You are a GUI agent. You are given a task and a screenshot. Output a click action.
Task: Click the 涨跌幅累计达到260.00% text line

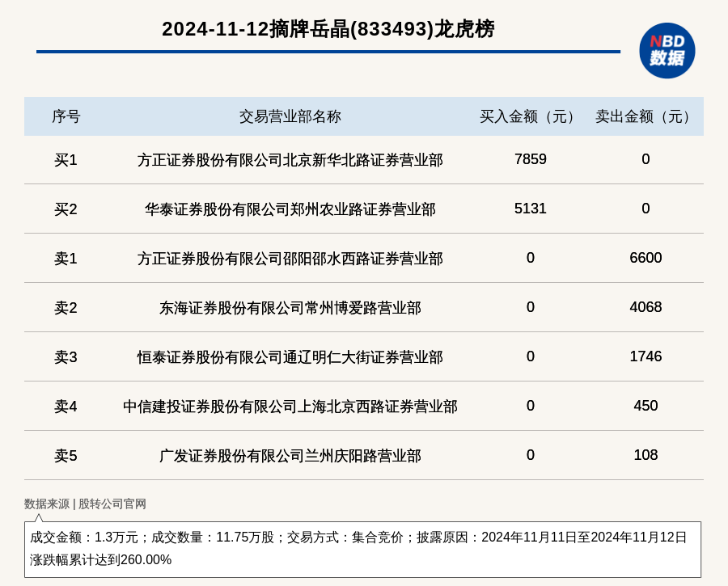(x=101, y=559)
